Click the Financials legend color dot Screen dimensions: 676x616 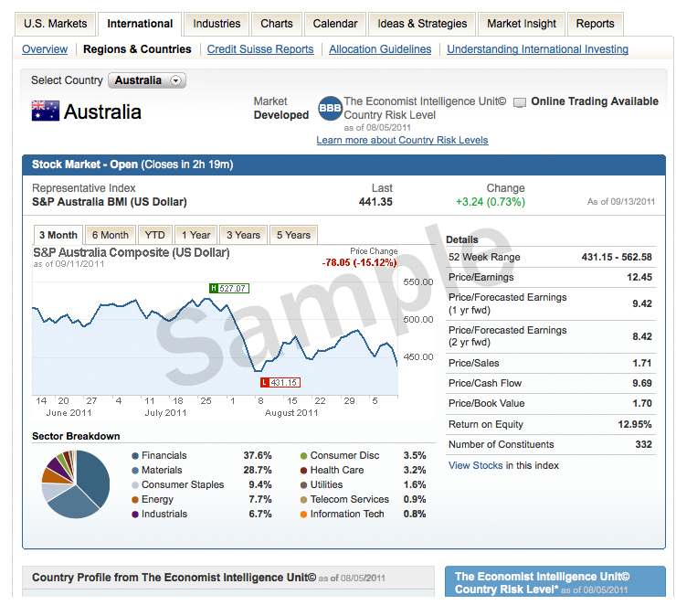click(135, 456)
